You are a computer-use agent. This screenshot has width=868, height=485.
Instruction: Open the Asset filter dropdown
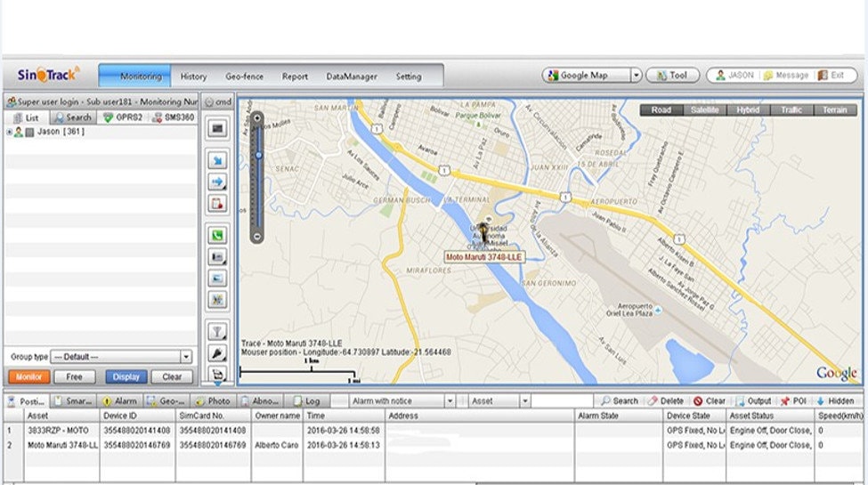(x=524, y=400)
